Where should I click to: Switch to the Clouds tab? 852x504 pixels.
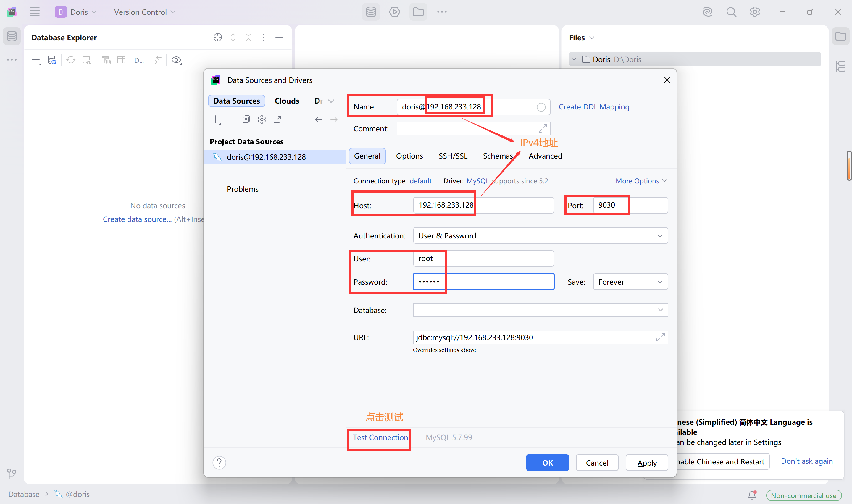[x=287, y=101]
